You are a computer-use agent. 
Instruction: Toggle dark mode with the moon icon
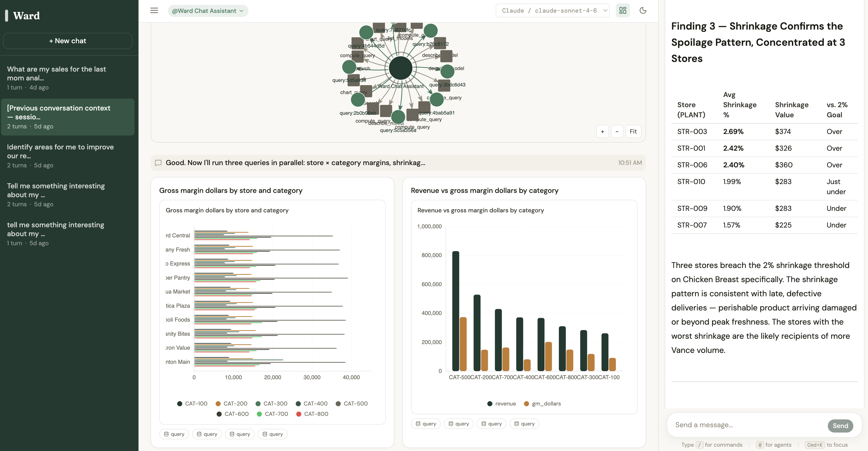[643, 10]
